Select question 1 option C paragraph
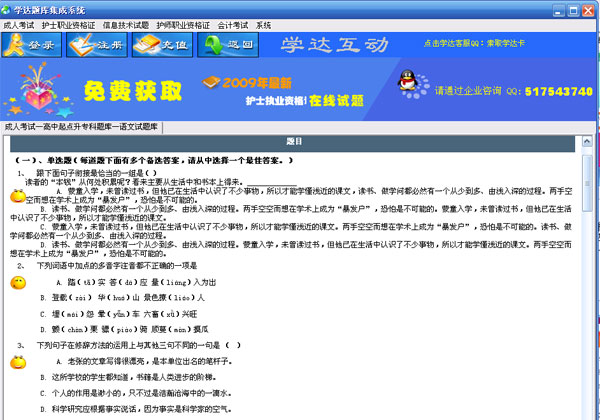This screenshot has width=600, height=420. [291, 231]
